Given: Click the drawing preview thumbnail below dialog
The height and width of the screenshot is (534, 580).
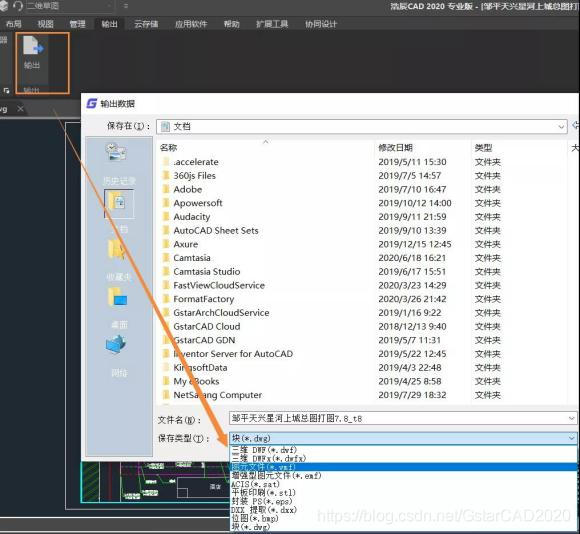Looking at the screenshot, I should (x=155, y=482).
